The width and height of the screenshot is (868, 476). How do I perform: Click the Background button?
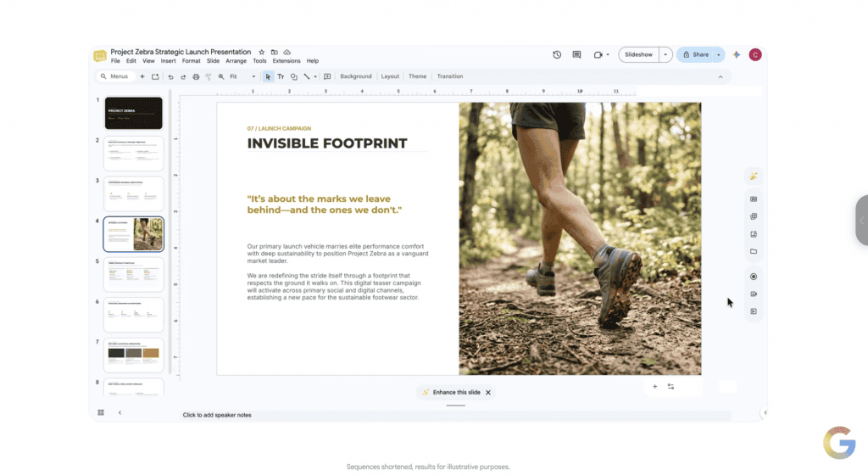[356, 76]
